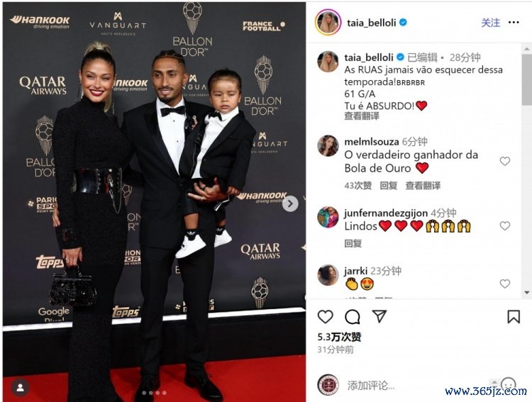Image resolution: width=532 pixels, height=402 pixels.
Task: Reply to melmlsouza's comment
Action: [x=389, y=186]
